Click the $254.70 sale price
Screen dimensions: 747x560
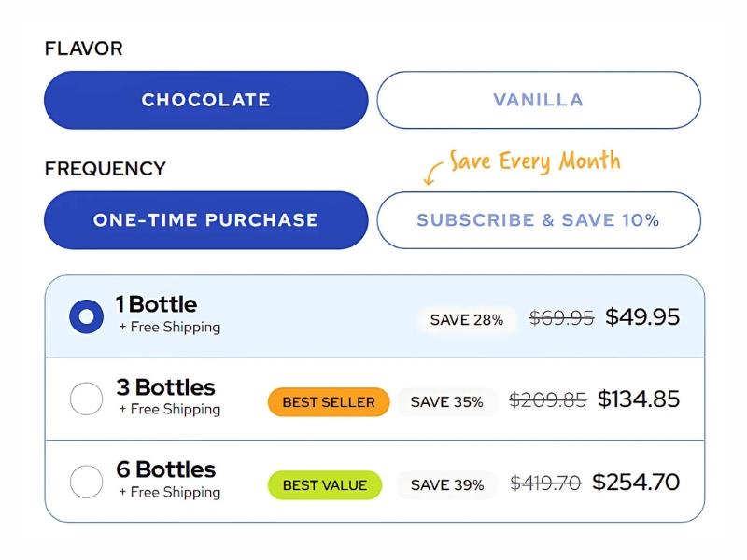636,483
